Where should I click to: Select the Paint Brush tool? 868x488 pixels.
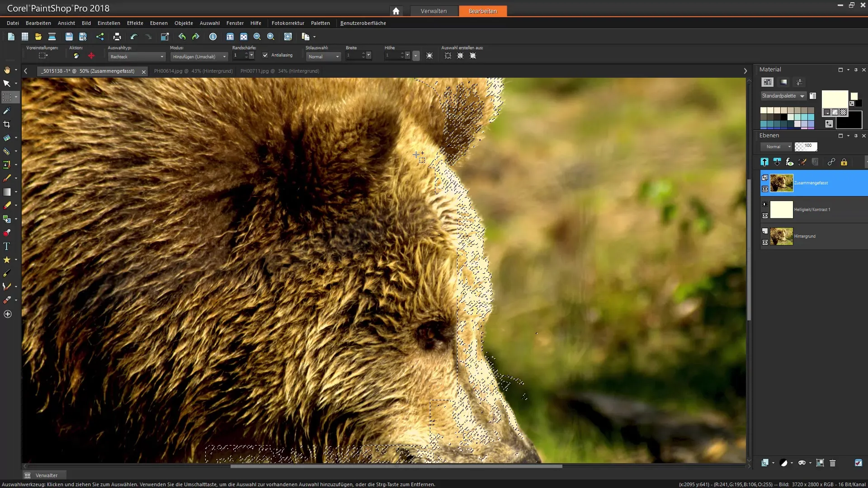(7, 178)
